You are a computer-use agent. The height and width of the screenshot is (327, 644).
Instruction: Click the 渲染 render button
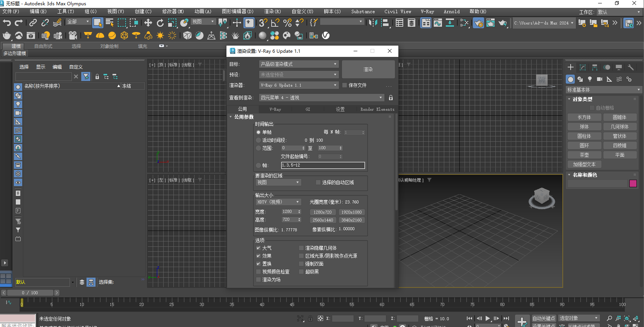pos(368,69)
